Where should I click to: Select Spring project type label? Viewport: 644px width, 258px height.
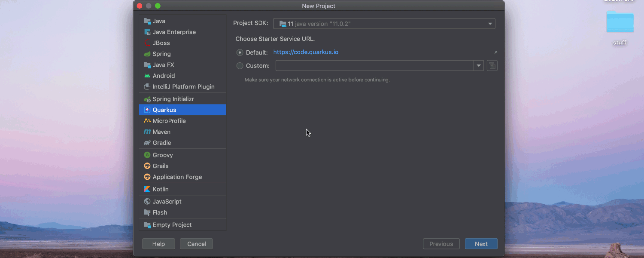(162, 54)
